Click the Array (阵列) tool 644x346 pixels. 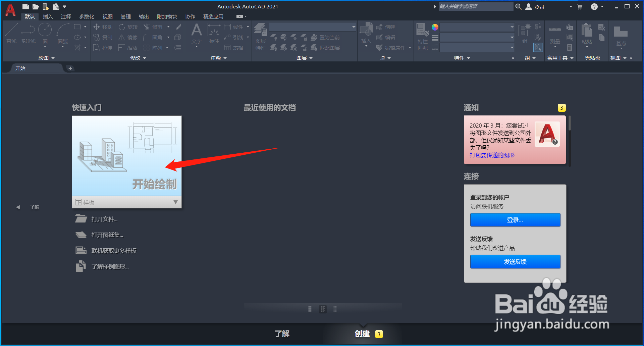point(153,48)
